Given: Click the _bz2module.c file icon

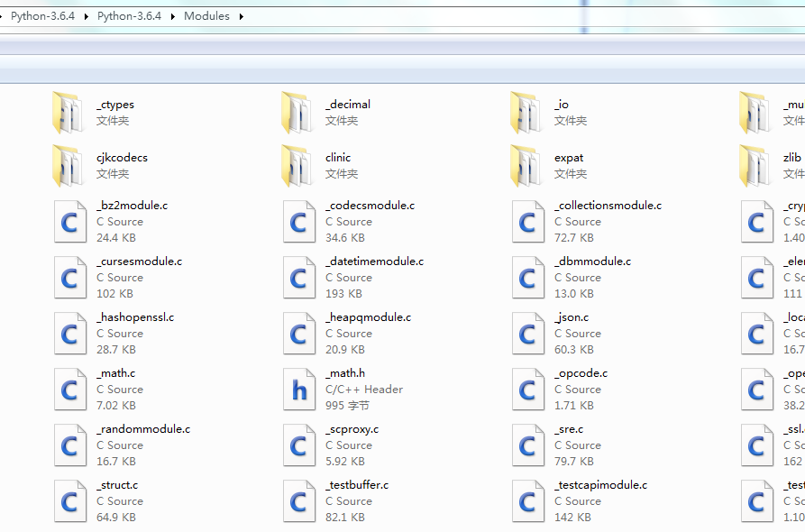Looking at the screenshot, I should pyautogui.click(x=70, y=222).
